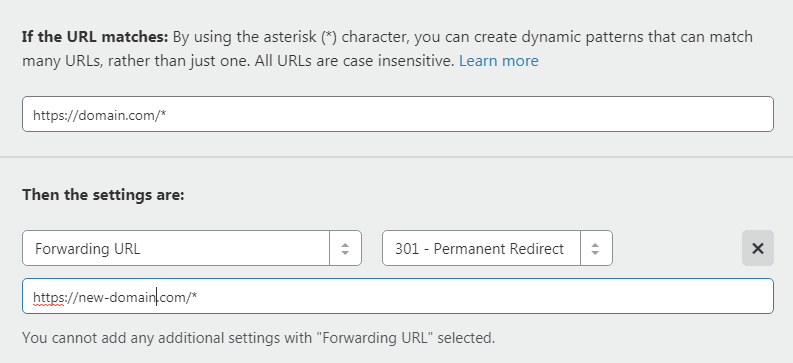Click the URL match pattern input field
793x363 pixels.
(x=398, y=114)
